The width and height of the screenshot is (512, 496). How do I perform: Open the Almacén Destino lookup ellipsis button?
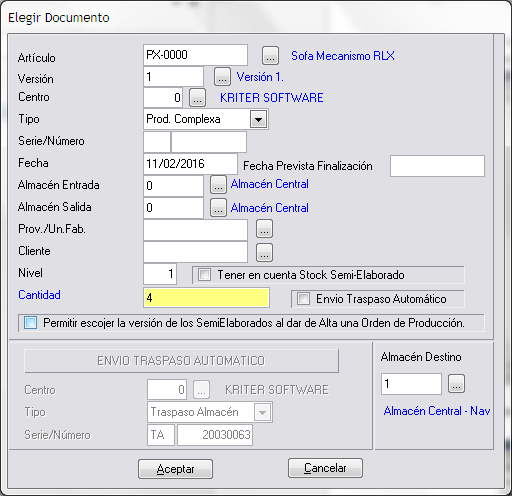[x=456, y=384]
